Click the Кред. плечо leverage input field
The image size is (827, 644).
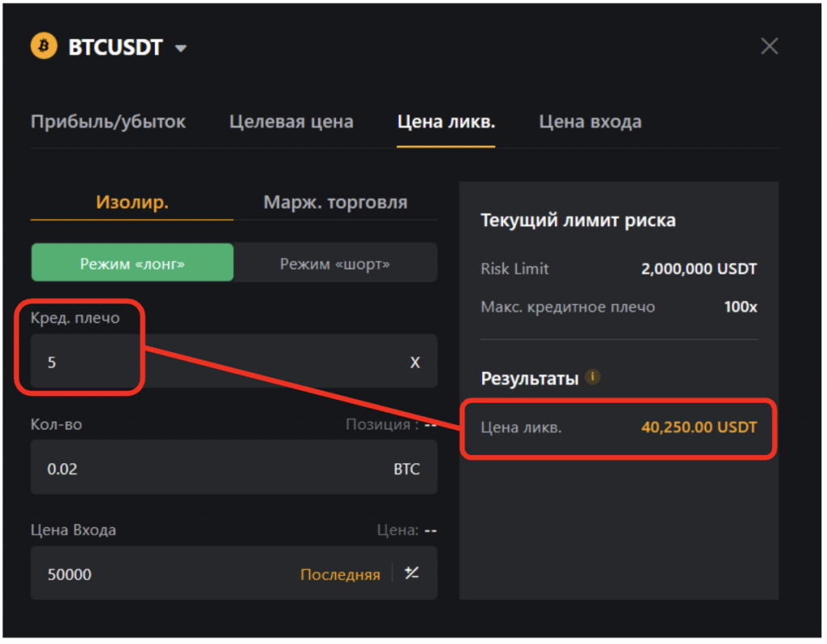(x=233, y=362)
